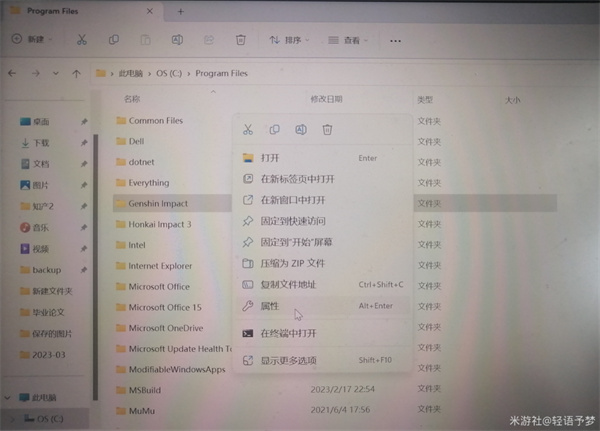Go forward with the right arrow button
Screen dimensions: 600x431
coord(36,73)
